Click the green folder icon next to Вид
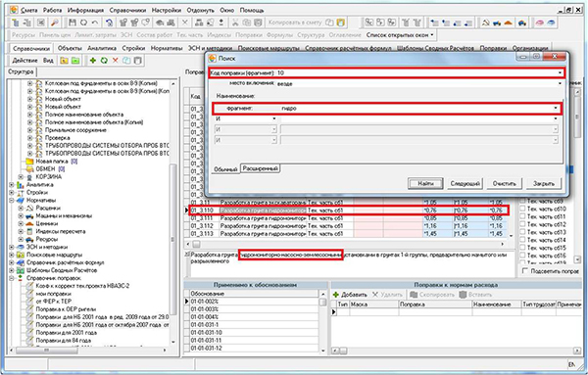 coord(75,61)
